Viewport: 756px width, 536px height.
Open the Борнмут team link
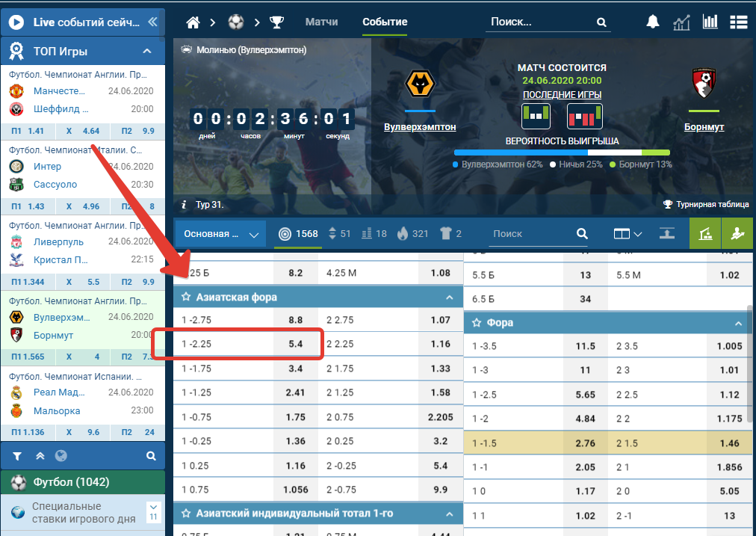pos(704,127)
